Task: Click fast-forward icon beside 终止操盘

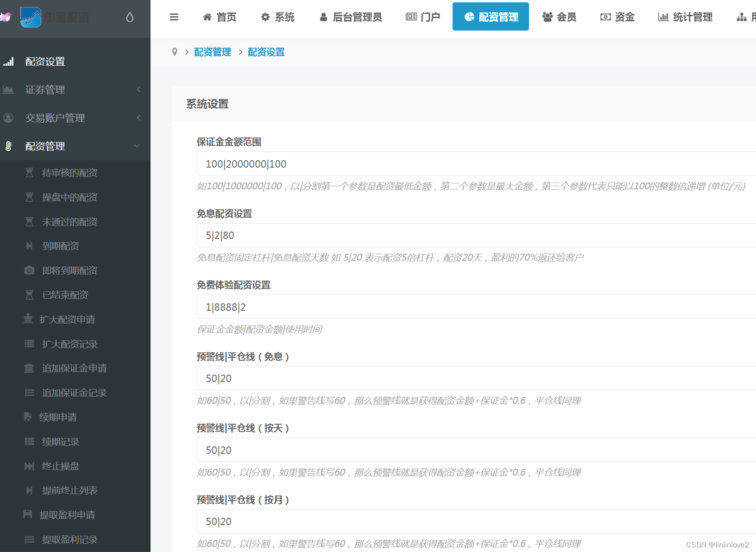Action: [x=29, y=466]
